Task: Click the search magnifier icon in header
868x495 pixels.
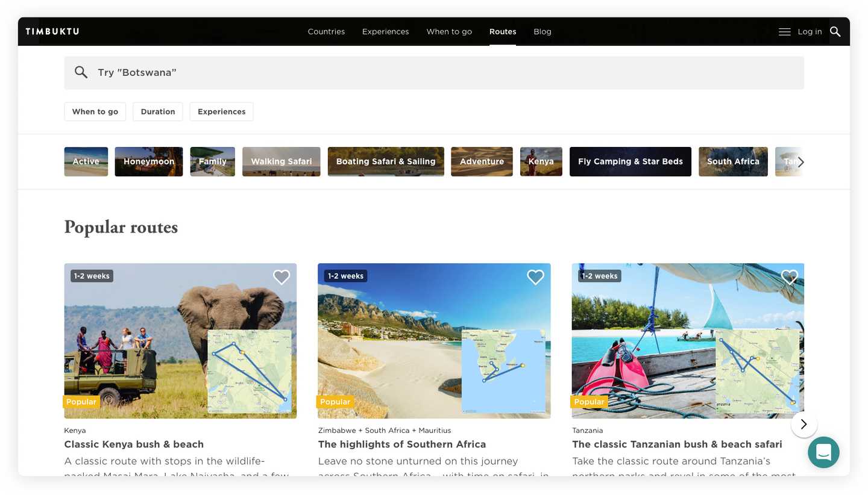Action: click(835, 31)
